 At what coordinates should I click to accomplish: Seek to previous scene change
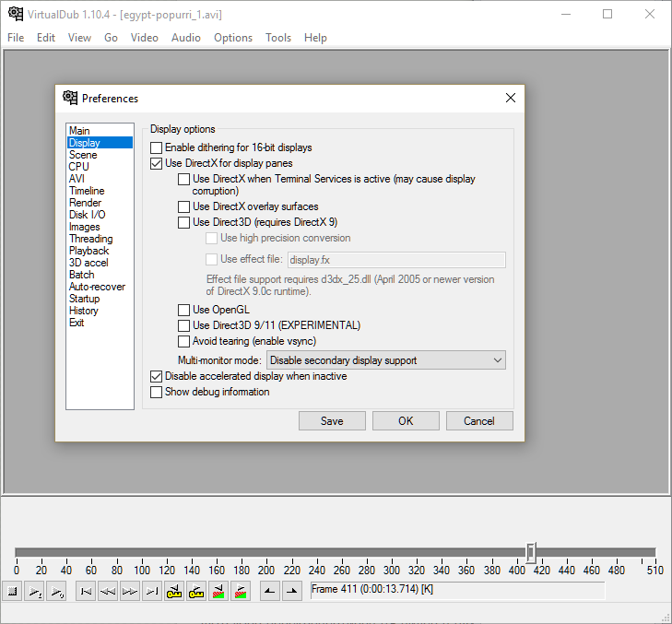218,592
